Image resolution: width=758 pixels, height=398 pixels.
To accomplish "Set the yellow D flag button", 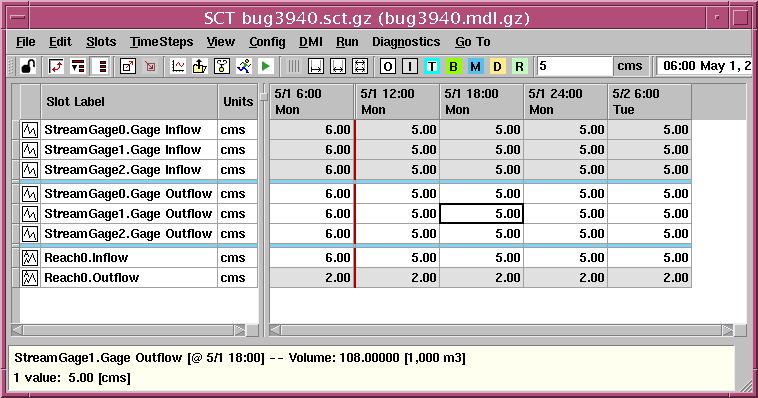I will [x=497, y=66].
